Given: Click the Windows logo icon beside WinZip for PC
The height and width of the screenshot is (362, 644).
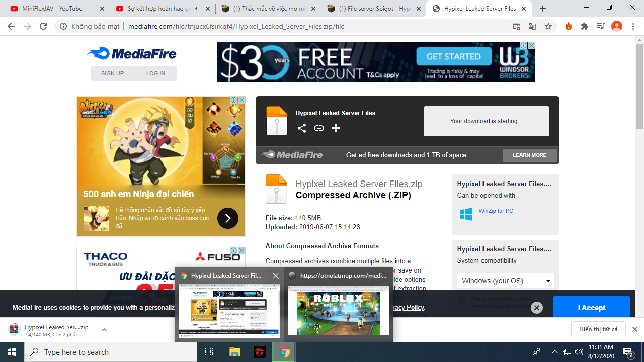Looking at the screenshot, I should [466, 214].
